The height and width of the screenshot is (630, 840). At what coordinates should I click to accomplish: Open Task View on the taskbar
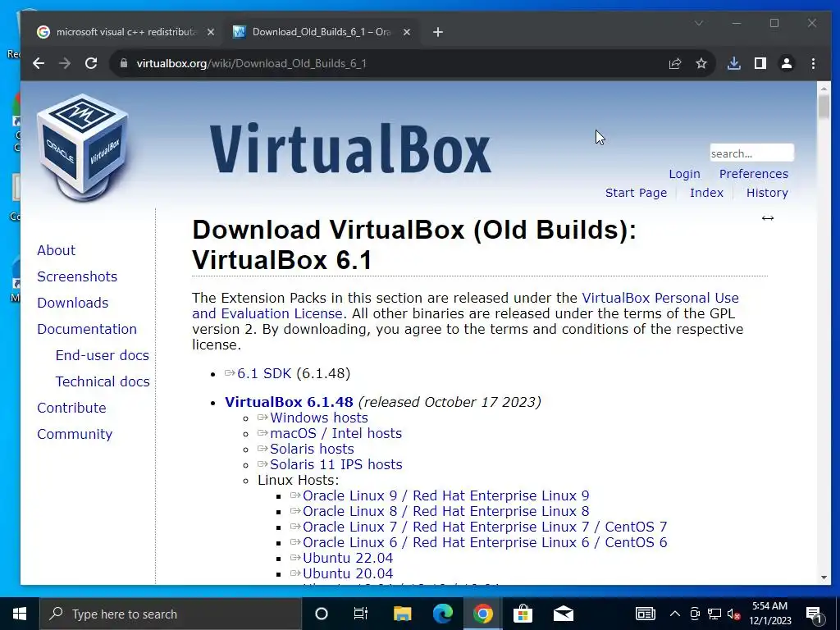coord(361,614)
